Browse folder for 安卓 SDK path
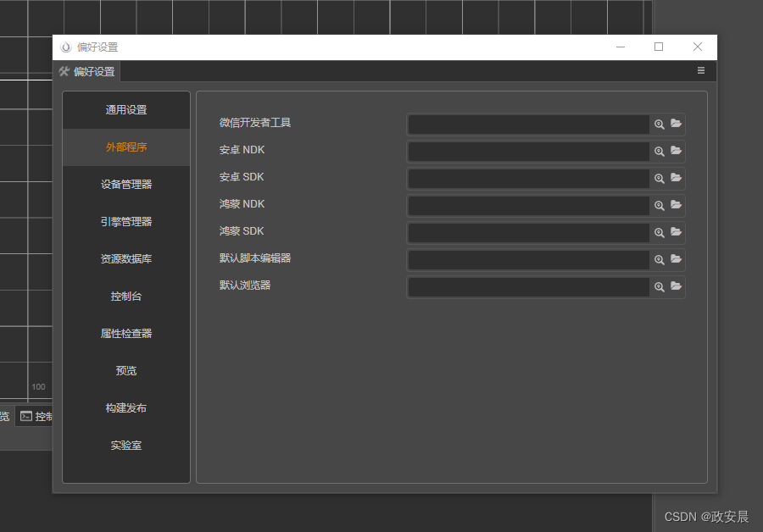Viewport: 763px width, 532px height. tap(676, 178)
